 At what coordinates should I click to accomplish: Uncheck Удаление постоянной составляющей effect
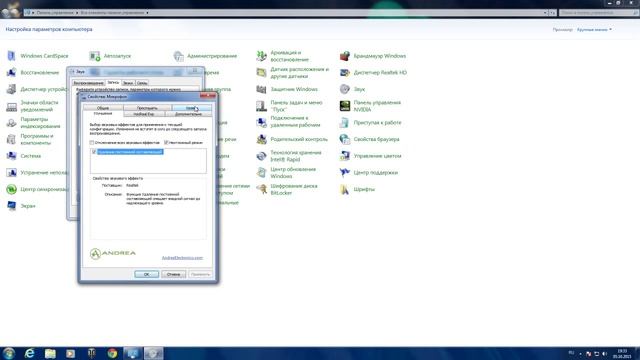pos(94,152)
